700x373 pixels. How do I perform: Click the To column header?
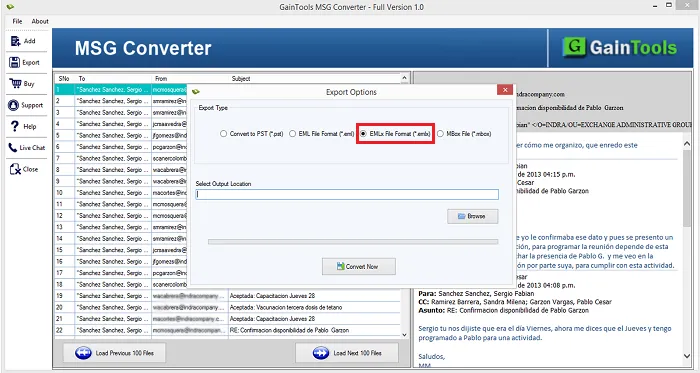click(113, 79)
